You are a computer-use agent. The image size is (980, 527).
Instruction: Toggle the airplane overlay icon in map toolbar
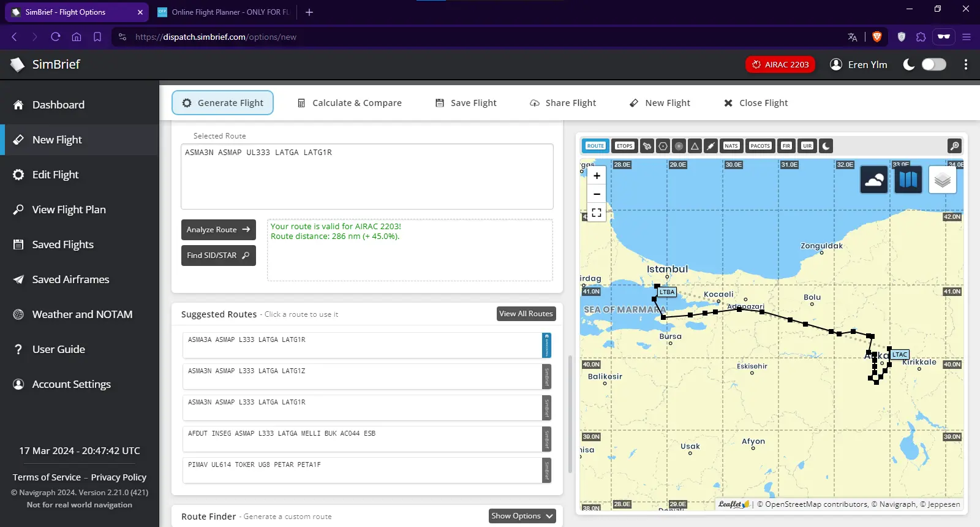(647, 146)
